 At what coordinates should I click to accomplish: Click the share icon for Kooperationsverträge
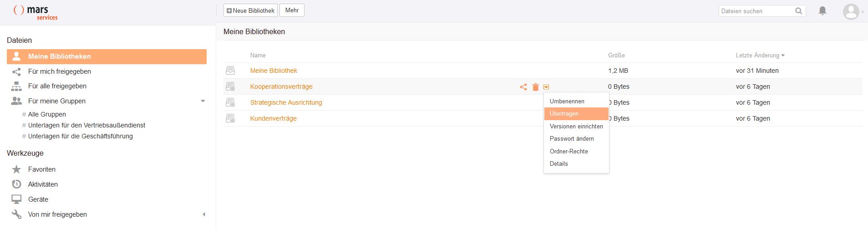coord(523,87)
